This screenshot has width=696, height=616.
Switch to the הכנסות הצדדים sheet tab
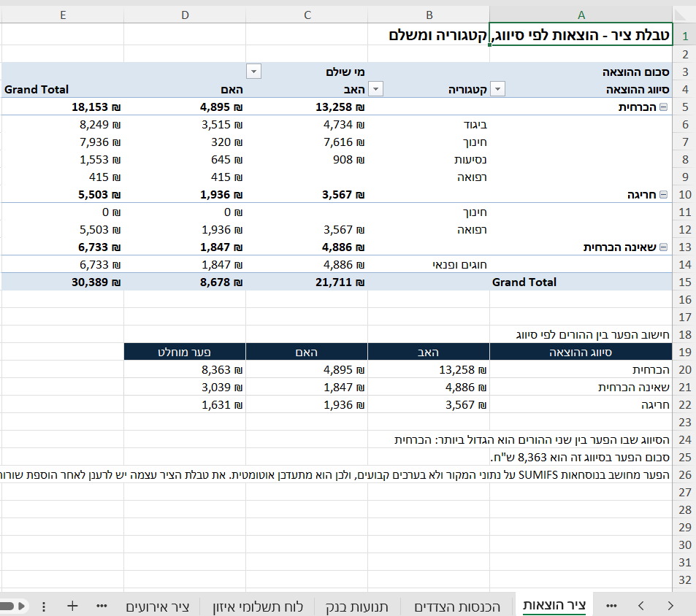457,607
